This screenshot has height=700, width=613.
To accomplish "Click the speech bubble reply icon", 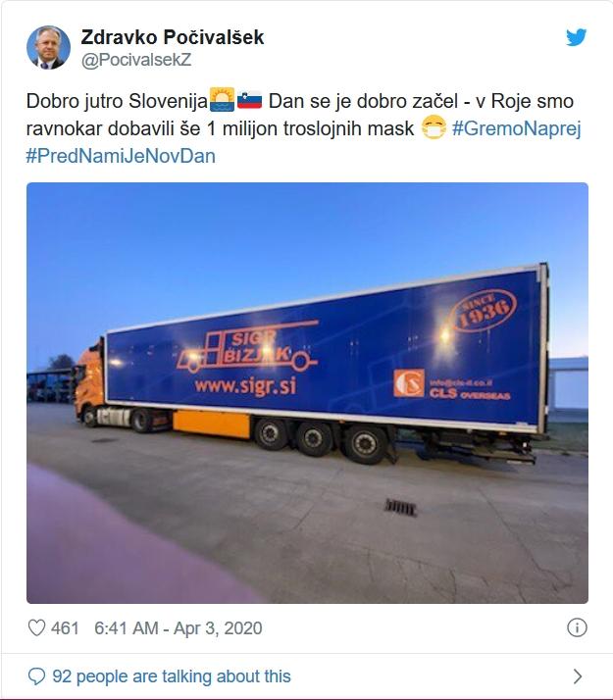I will (x=37, y=675).
